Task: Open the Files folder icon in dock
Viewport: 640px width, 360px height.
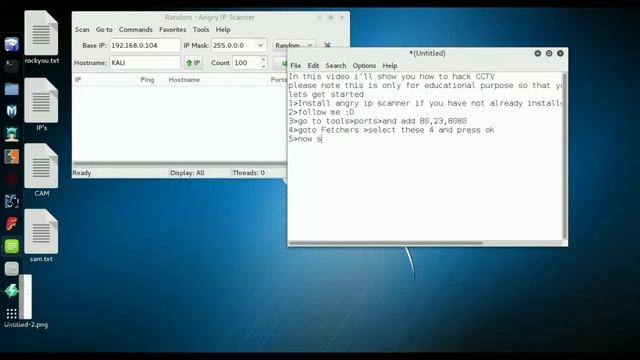Action: pyautogui.click(x=11, y=89)
